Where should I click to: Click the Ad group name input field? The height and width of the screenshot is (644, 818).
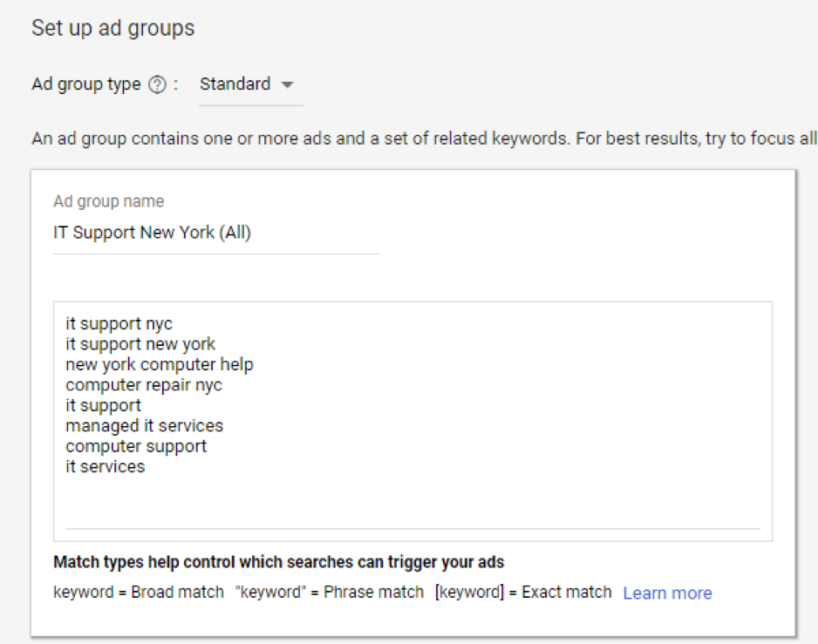point(215,234)
